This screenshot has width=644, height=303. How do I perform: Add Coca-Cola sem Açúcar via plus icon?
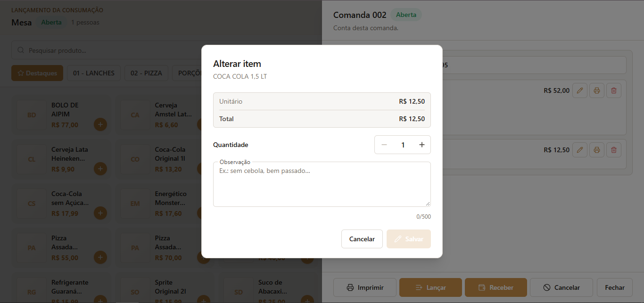click(x=100, y=213)
